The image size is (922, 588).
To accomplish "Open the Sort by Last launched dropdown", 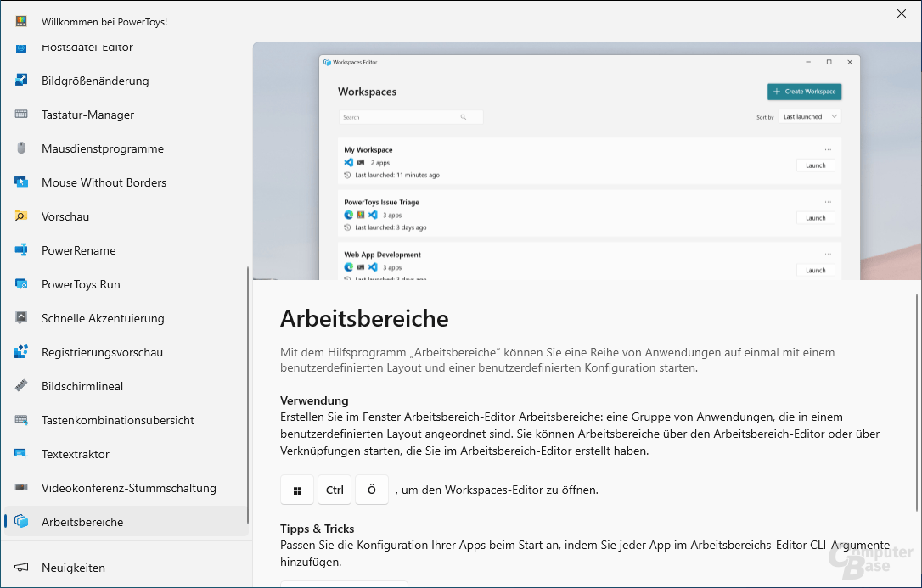I will (x=808, y=115).
